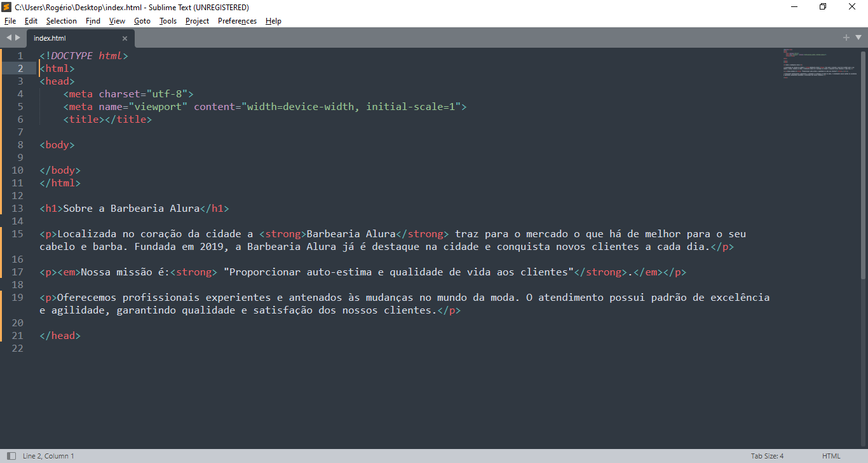Open the Help menu

273,21
